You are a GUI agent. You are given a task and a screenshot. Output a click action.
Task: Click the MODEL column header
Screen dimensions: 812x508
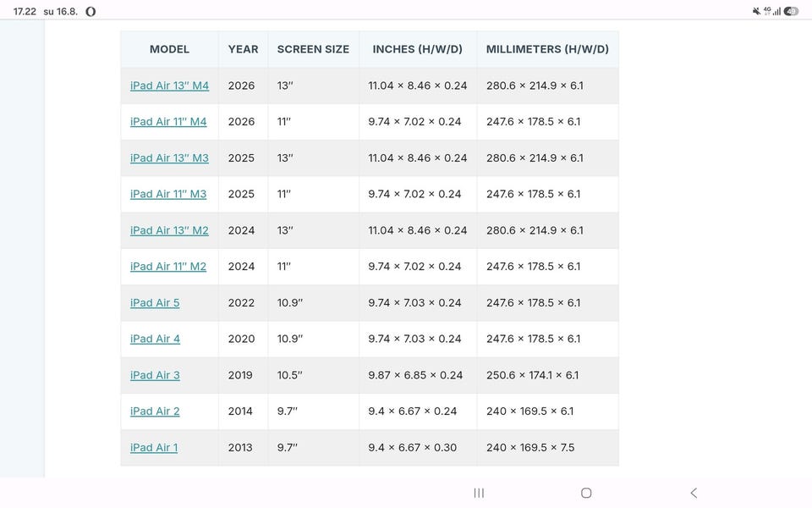[x=169, y=49]
